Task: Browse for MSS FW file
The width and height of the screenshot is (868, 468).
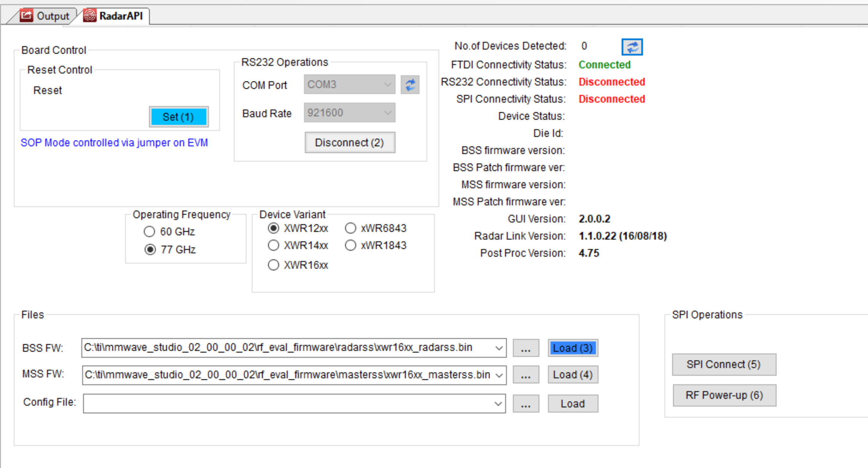Action: [x=526, y=375]
